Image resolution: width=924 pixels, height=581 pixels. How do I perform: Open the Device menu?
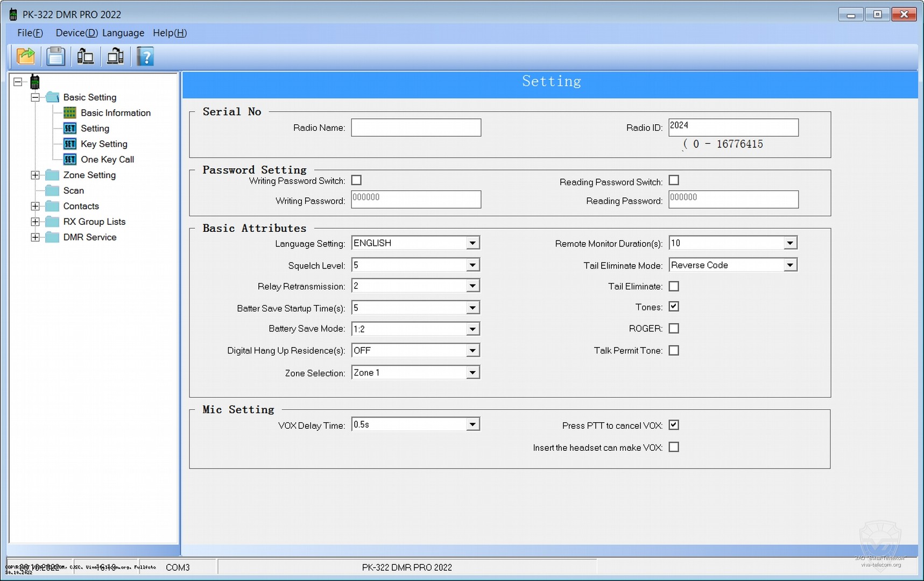click(x=76, y=33)
